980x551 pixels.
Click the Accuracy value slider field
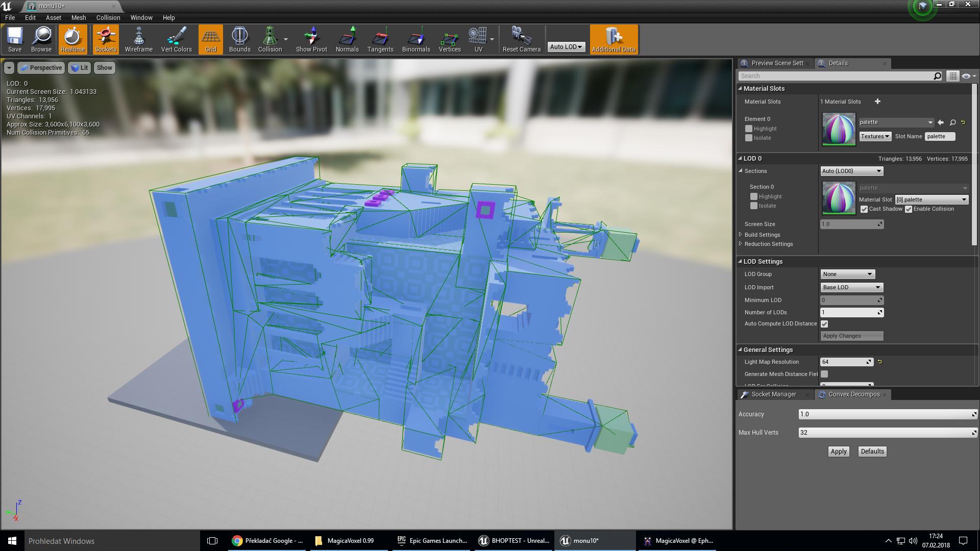(887, 414)
